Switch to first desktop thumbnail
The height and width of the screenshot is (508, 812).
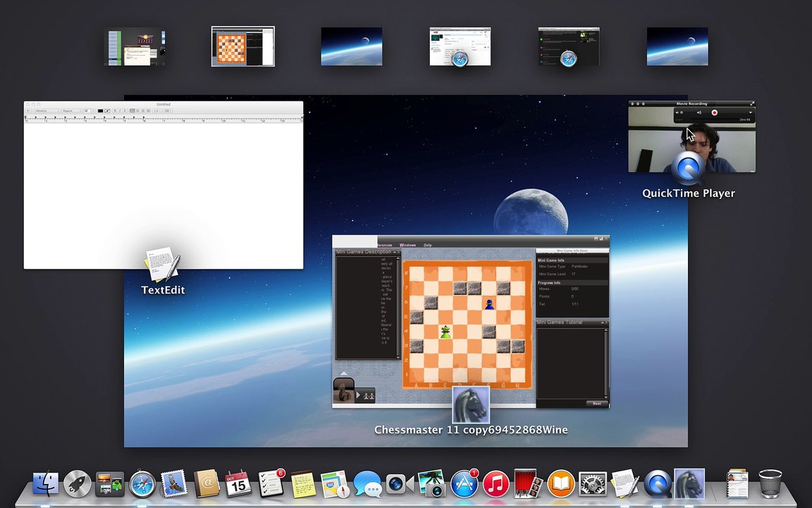[135, 47]
